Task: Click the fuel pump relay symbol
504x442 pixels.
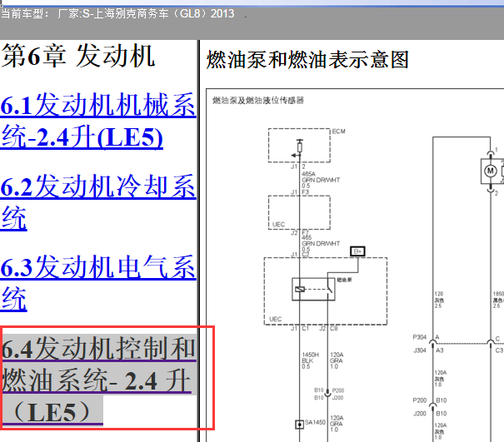Action: tap(313, 289)
